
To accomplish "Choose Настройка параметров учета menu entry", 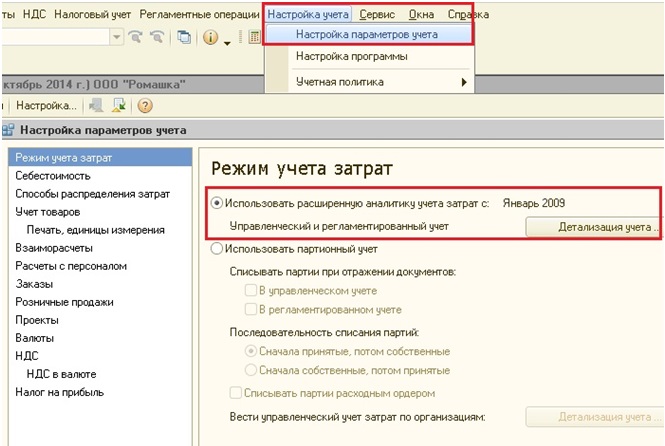I will pyautogui.click(x=367, y=34).
